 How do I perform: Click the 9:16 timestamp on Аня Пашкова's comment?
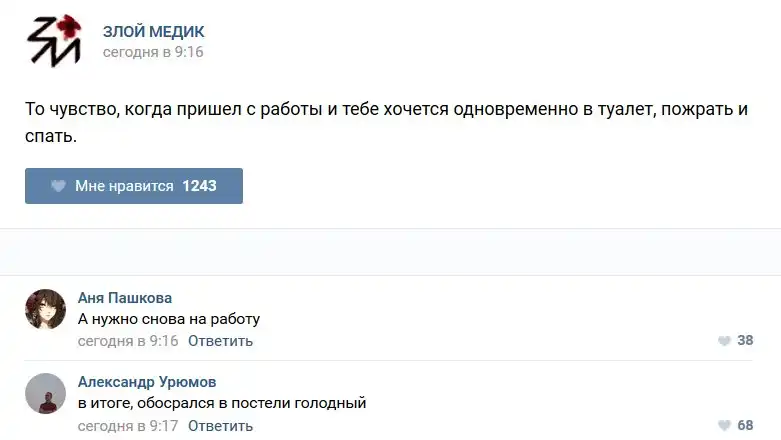(128, 341)
